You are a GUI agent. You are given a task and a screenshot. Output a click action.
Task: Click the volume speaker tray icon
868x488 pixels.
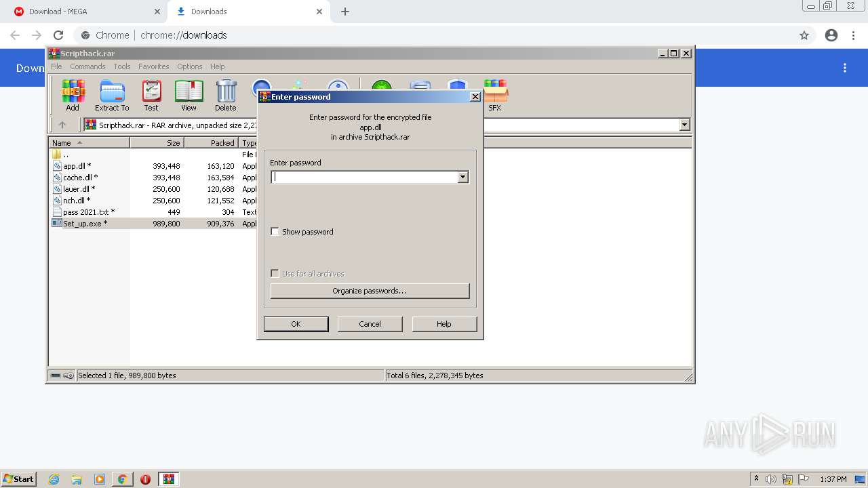pyautogui.click(x=771, y=479)
